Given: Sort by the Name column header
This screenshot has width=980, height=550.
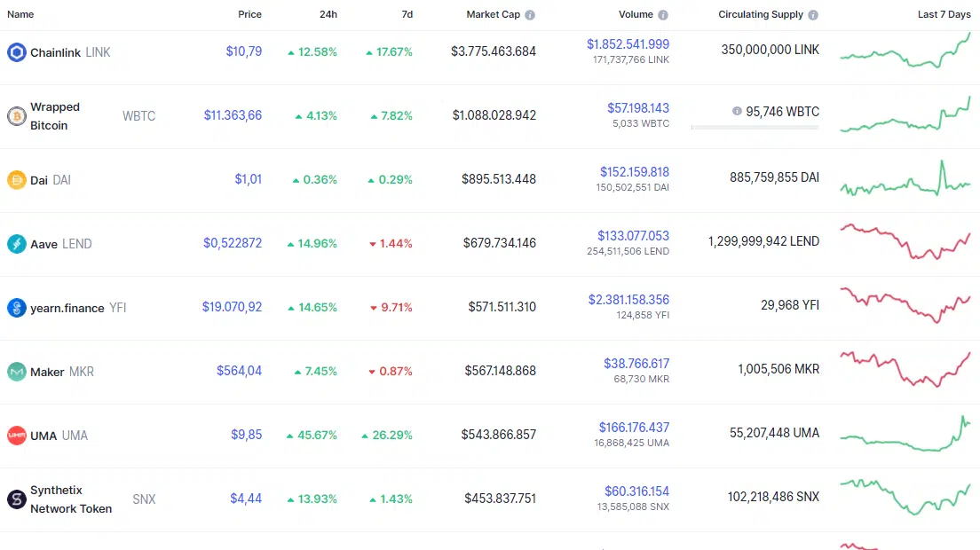Looking at the screenshot, I should click(20, 14).
